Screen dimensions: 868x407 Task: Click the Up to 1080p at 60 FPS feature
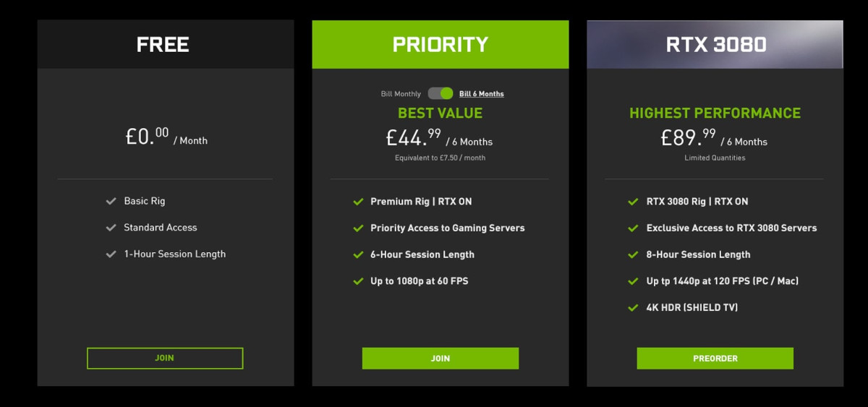(420, 281)
